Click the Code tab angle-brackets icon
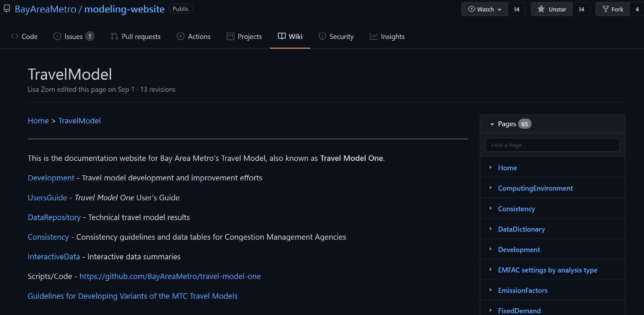 click(x=15, y=36)
